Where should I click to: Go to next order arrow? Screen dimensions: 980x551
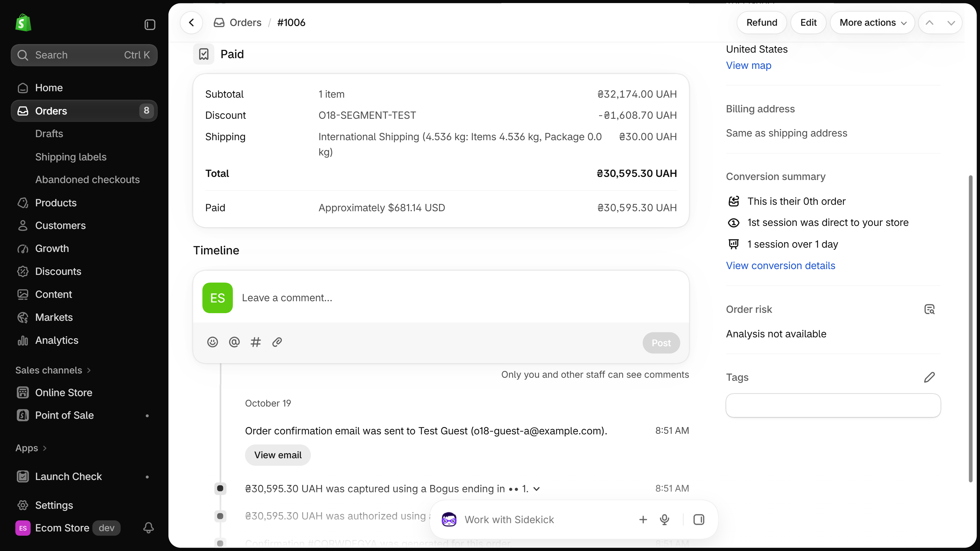coord(951,23)
